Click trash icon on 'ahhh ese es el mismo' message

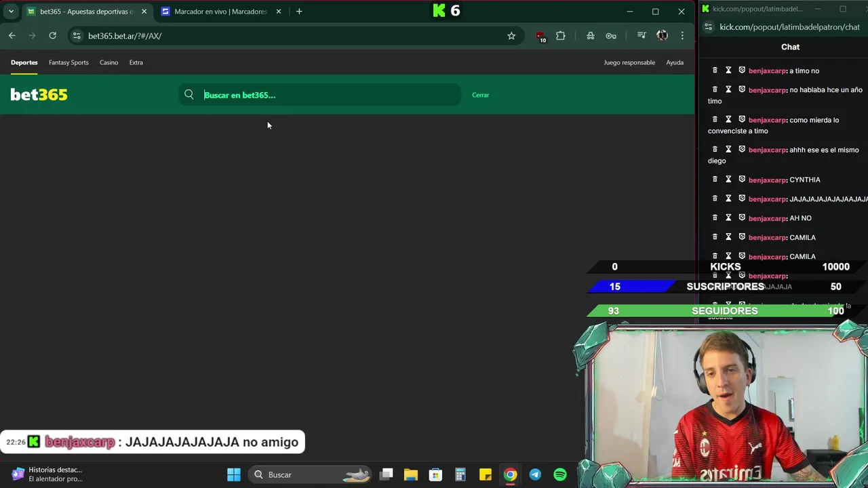click(714, 149)
